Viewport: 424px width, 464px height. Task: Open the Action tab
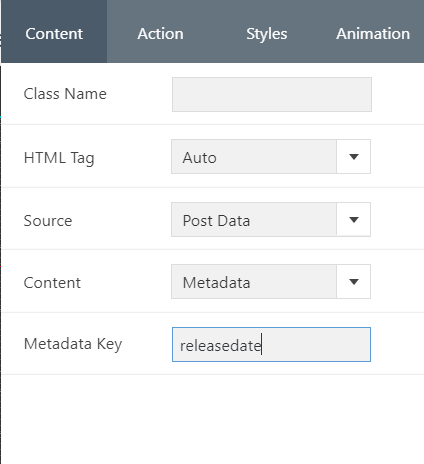click(160, 34)
